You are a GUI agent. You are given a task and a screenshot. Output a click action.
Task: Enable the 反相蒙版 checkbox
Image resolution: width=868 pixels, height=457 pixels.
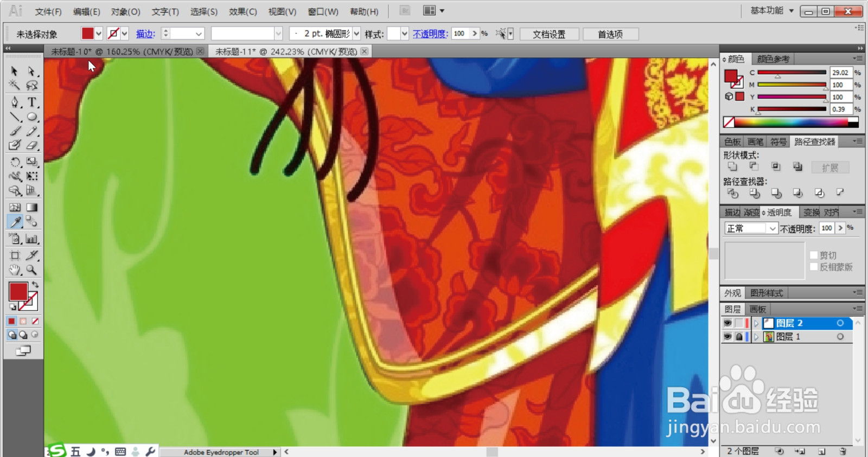coord(814,267)
